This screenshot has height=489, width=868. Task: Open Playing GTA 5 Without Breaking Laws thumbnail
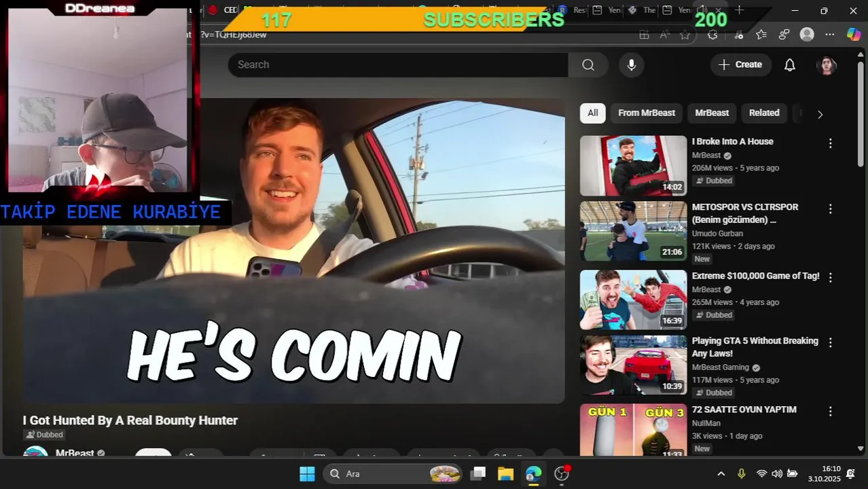[x=634, y=365]
